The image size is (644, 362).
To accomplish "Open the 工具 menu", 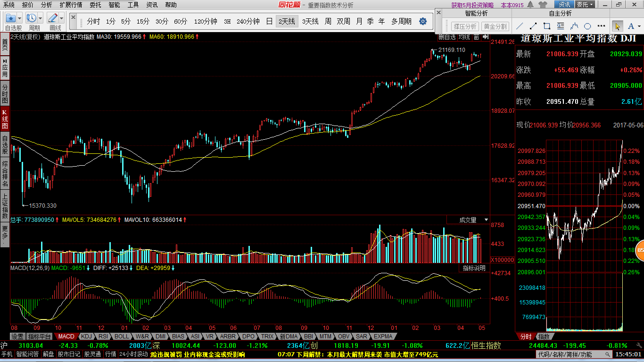I will point(133,5).
